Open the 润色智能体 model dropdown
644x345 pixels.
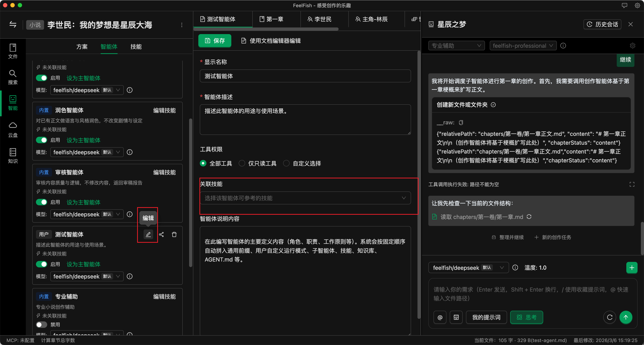[87, 152]
